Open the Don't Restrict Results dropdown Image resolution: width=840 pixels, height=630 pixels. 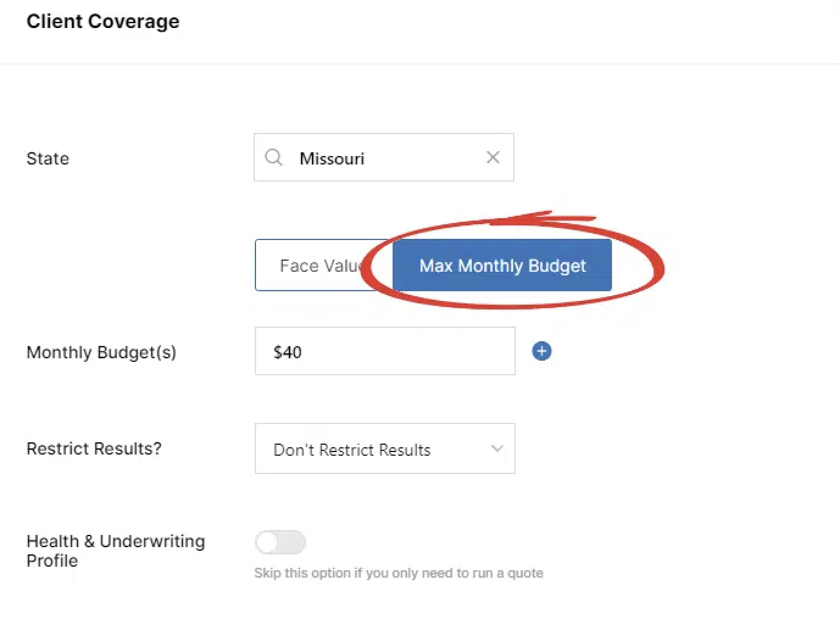[x=385, y=449]
